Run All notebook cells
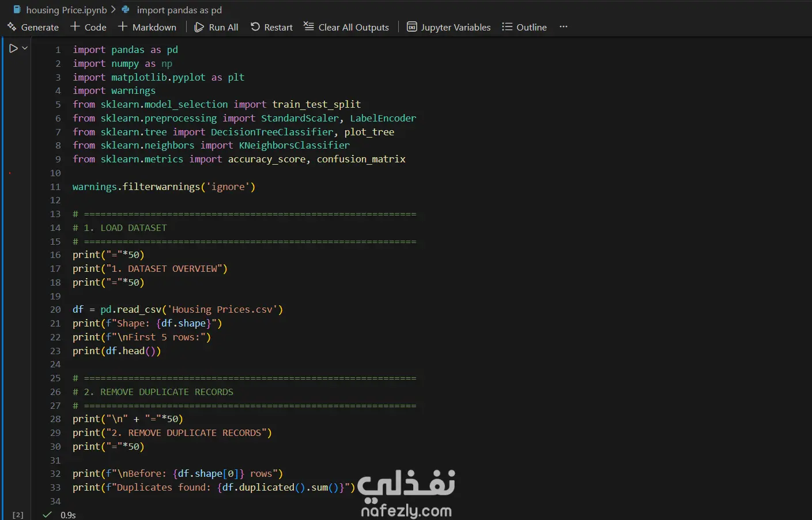The image size is (812, 520). [216, 27]
